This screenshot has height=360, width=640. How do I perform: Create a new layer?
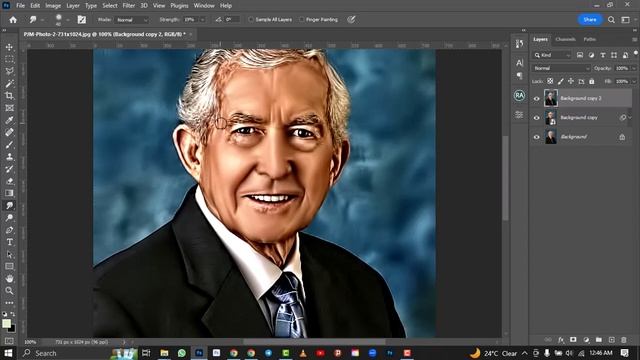click(x=611, y=340)
